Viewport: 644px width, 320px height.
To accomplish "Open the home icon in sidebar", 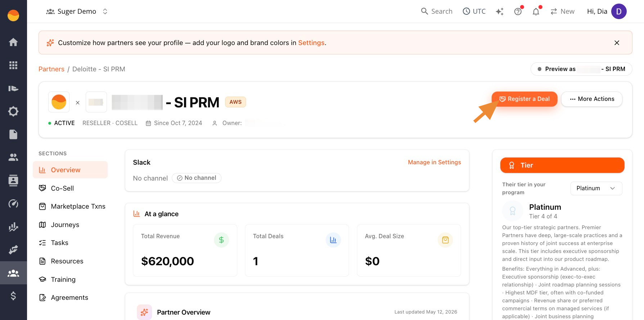I will (x=13, y=42).
